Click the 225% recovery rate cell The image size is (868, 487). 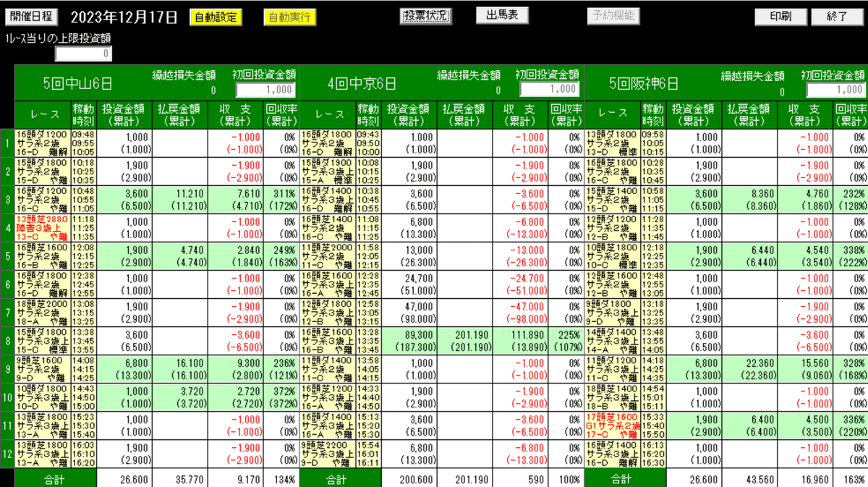point(566,341)
